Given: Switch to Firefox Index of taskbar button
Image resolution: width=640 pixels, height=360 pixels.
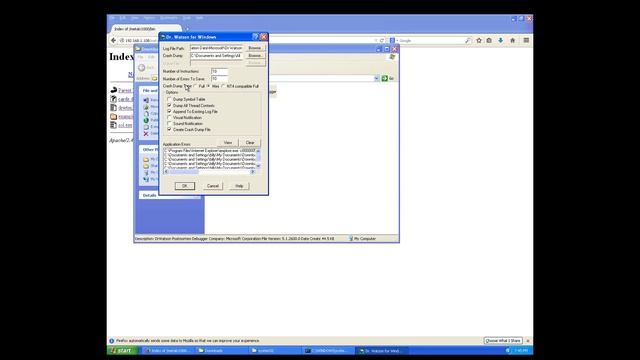Looking at the screenshot, I should coord(168,351).
